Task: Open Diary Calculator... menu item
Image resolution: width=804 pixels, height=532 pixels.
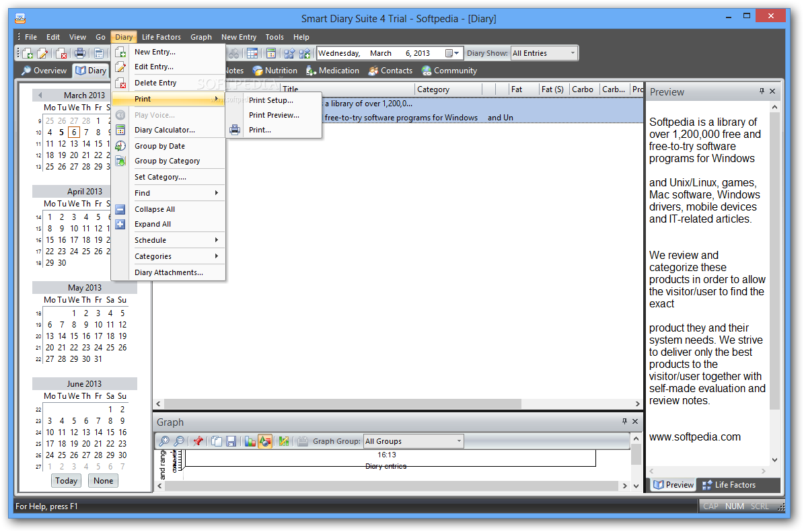Action: tap(168, 130)
